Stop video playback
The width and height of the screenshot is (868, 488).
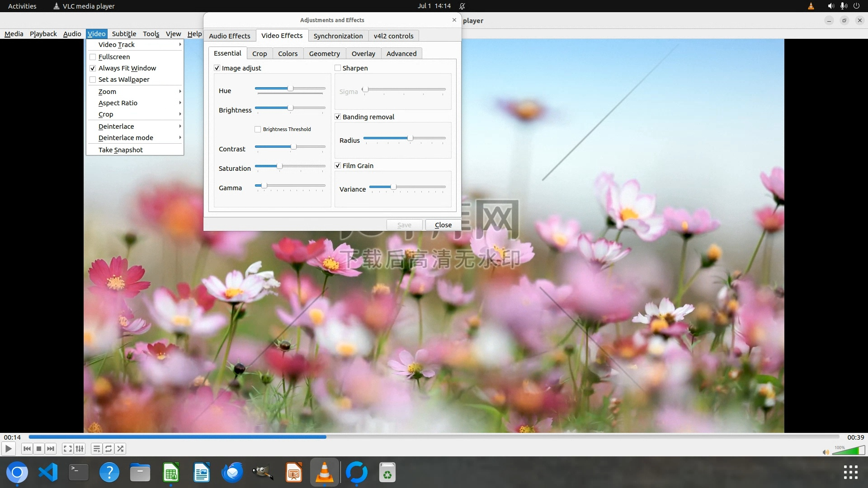click(39, 449)
